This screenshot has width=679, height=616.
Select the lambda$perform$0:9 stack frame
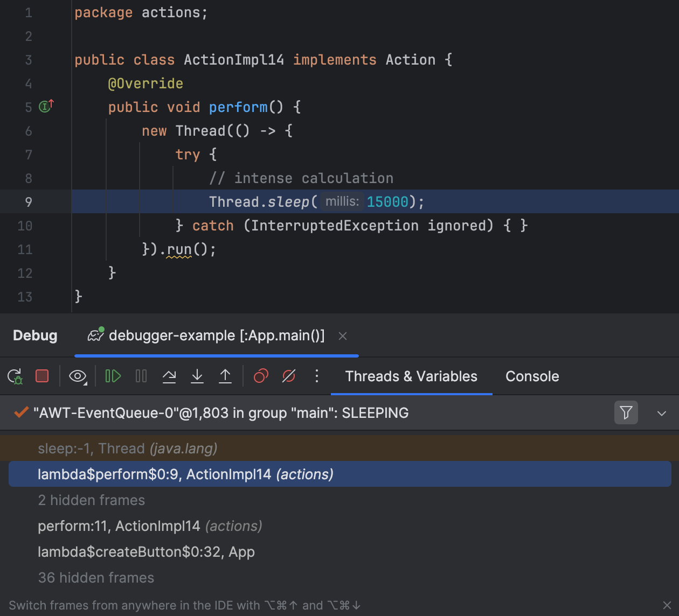click(x=185, y=474)
